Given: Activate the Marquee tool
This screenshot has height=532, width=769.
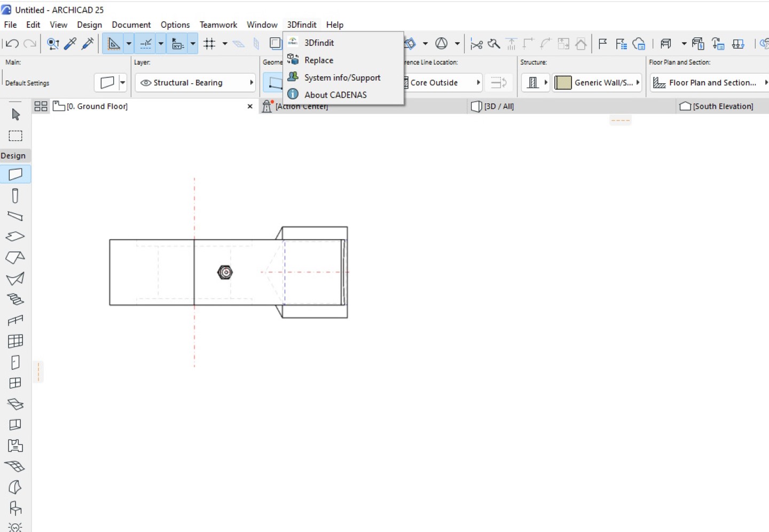Looking at the screenshot, I should 15,136.
